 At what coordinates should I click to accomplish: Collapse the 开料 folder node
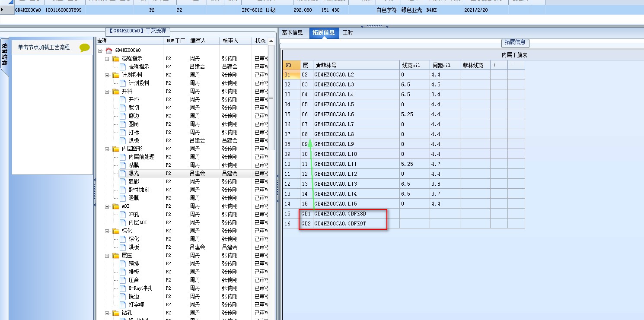(107, 92)
